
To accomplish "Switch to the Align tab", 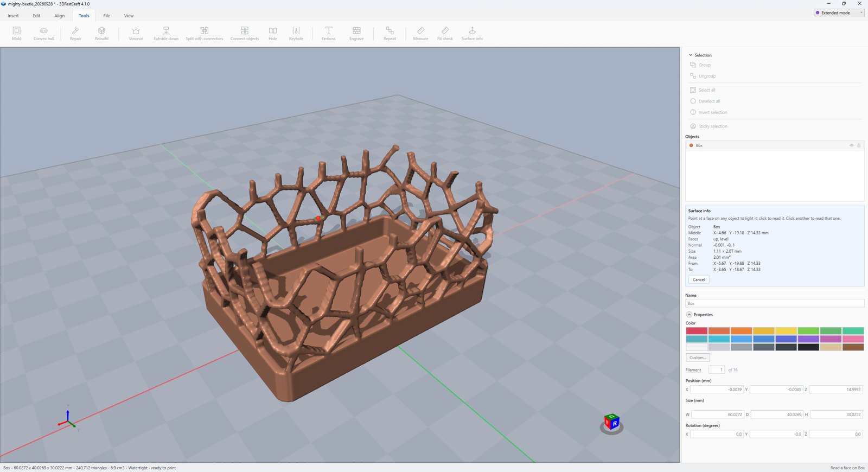I will pos(60,16).
